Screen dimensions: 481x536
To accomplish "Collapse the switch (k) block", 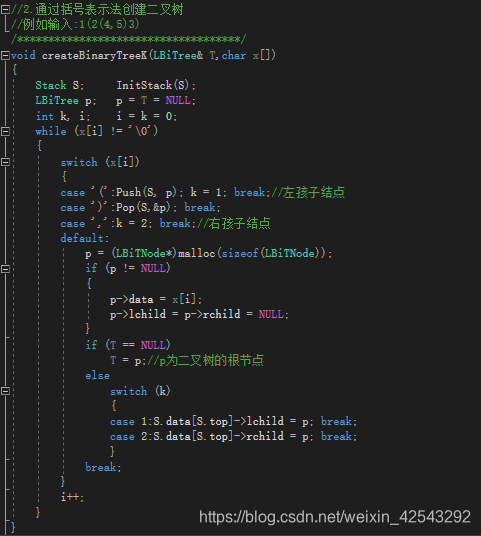I will tap(5, 391).
